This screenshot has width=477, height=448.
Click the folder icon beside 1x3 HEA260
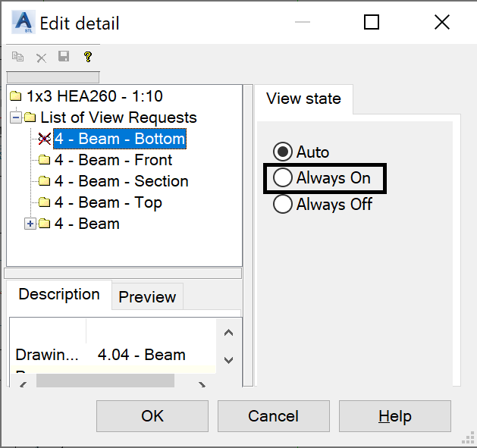(16, 97)
